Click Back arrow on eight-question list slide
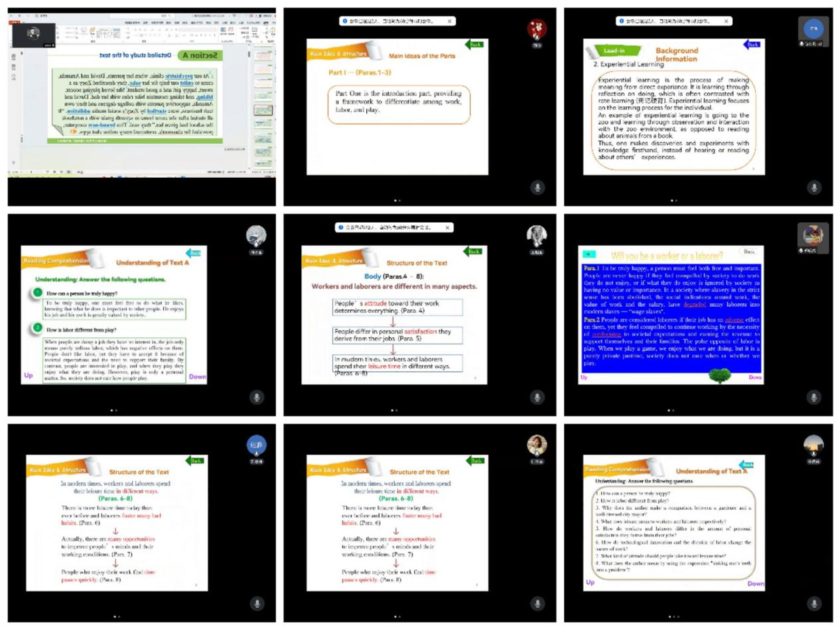840x630 pixels. [x=746, y=465]
